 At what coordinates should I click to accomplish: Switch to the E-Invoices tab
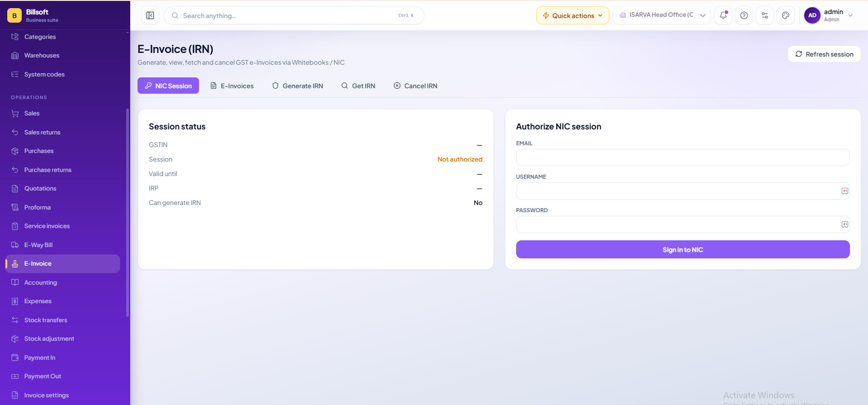click(x=232, y=86)
